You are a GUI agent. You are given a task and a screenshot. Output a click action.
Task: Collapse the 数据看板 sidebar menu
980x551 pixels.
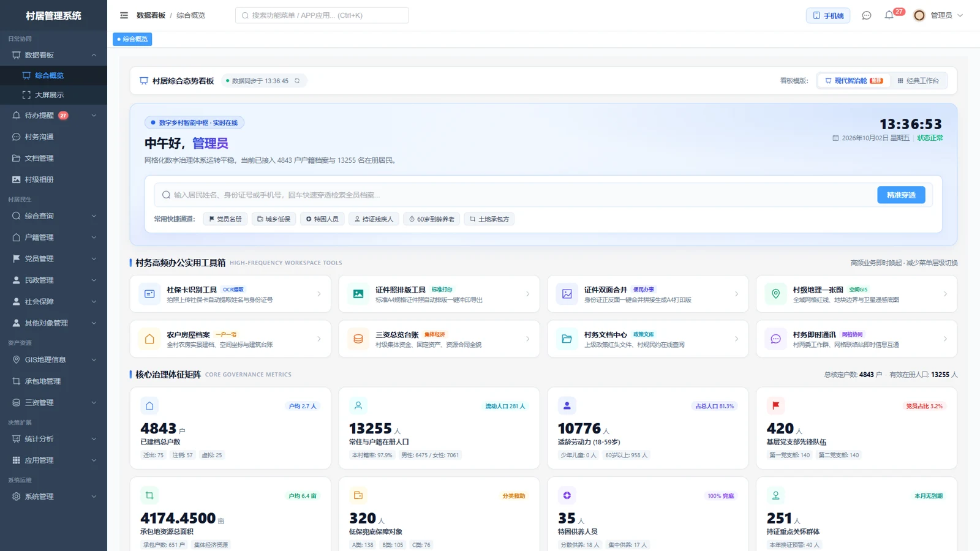(53, 55)
